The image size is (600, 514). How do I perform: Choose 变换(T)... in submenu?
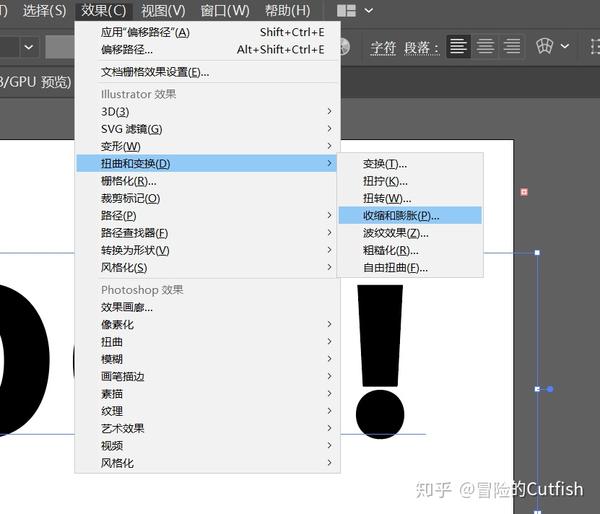coord(410,164)
